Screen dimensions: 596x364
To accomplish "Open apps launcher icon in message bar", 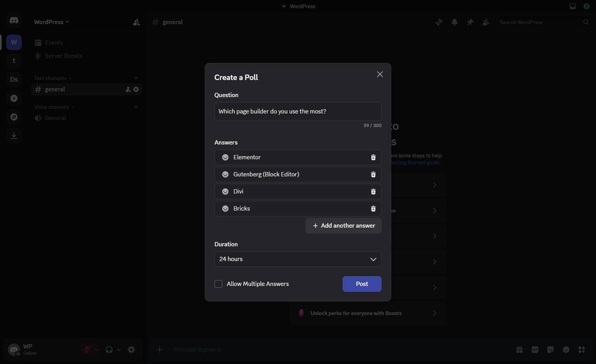I will pyautogui.click(x=582, y=350).
